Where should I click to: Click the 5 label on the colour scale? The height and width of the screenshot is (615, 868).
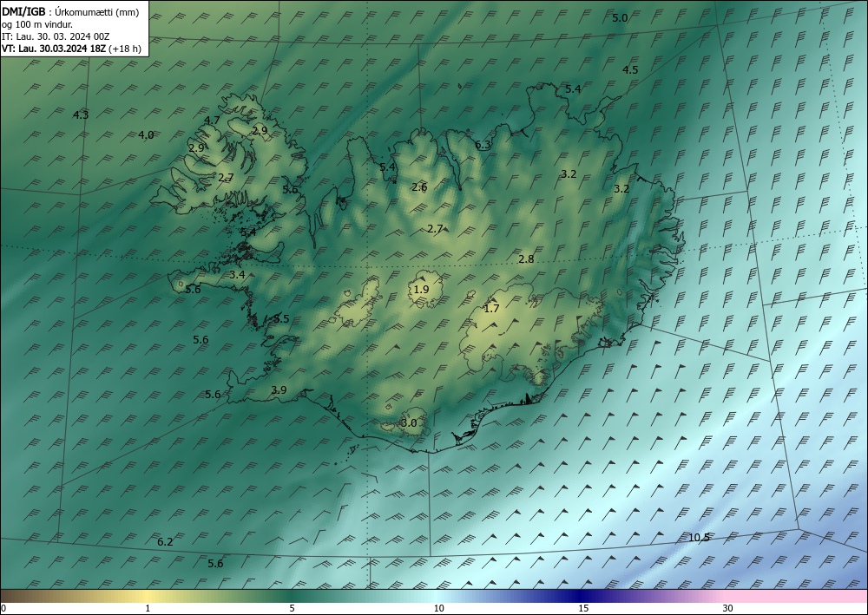pos(292,608)
